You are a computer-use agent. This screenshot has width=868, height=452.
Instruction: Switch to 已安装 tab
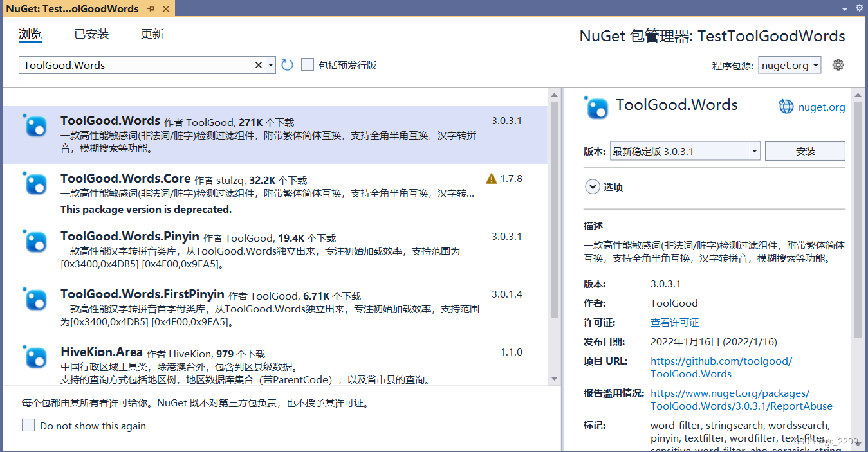(91, 34)
